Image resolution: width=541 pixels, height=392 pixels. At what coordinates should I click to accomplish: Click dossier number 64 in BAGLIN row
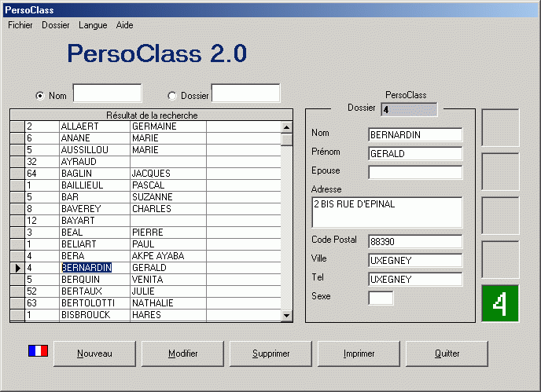point(31,174)
